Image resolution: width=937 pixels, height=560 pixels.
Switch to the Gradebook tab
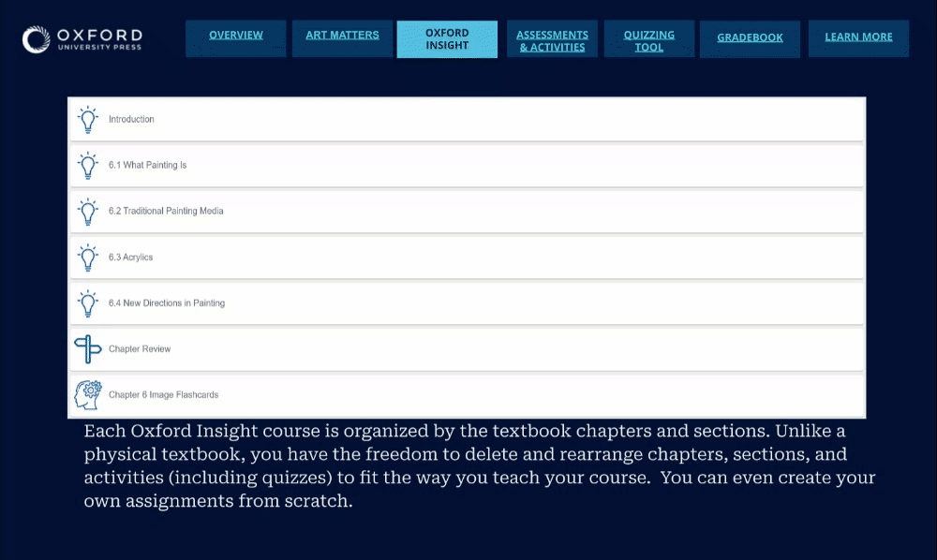[x=750, y=38]
